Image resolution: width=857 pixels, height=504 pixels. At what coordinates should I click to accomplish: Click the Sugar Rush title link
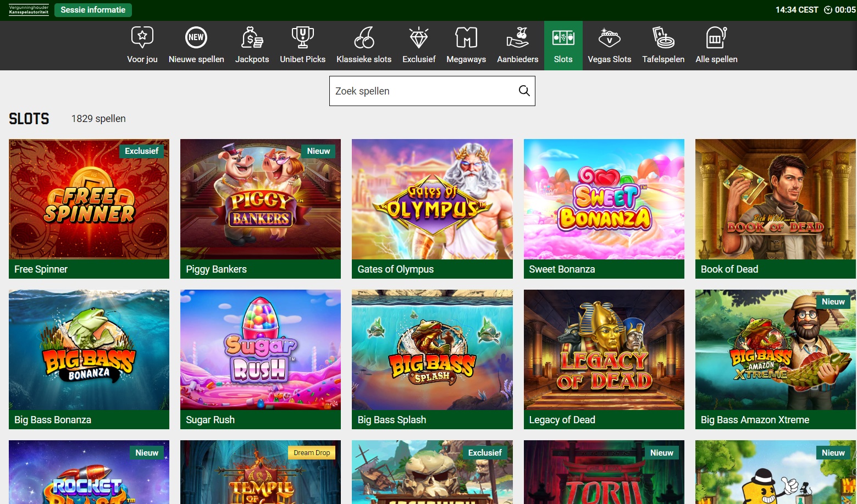[x=210, y=420]
